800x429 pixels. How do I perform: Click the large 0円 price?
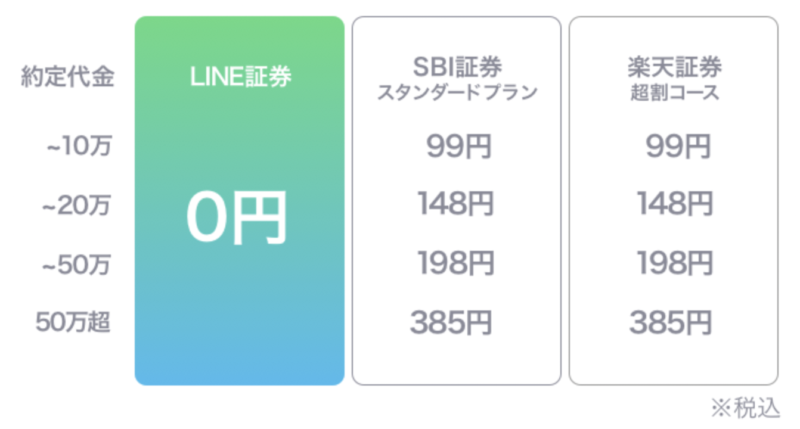click(x=237, y=218)
